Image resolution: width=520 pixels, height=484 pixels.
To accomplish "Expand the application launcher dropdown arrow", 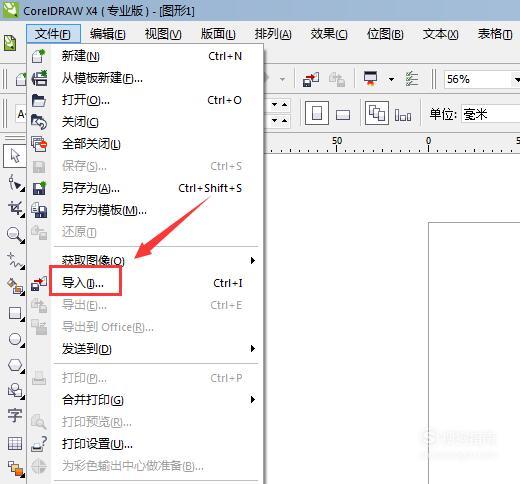I will pyautogui.click(x=391, y=79).
